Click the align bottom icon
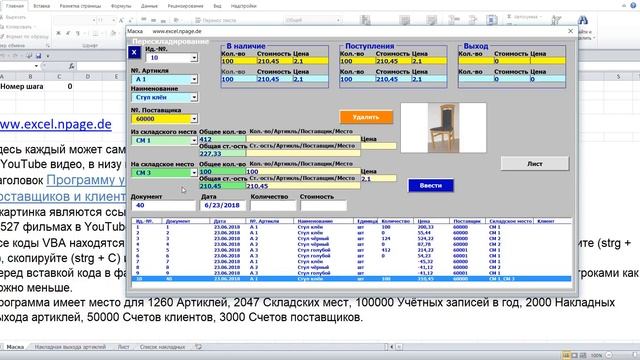The height and width of the screenshot is (360, 640). pos(163,20)
